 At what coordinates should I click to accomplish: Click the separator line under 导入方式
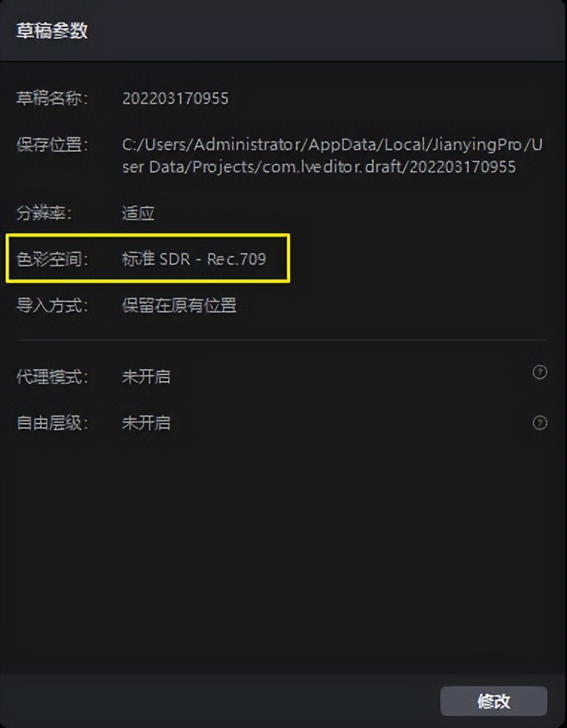(x=282, y=340)
